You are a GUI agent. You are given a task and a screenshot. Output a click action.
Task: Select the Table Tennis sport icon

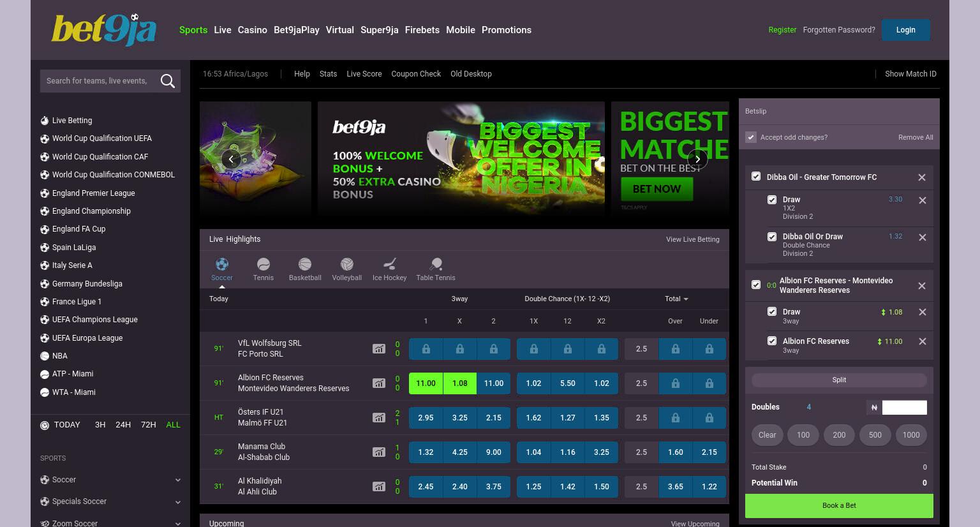[436, 264]
